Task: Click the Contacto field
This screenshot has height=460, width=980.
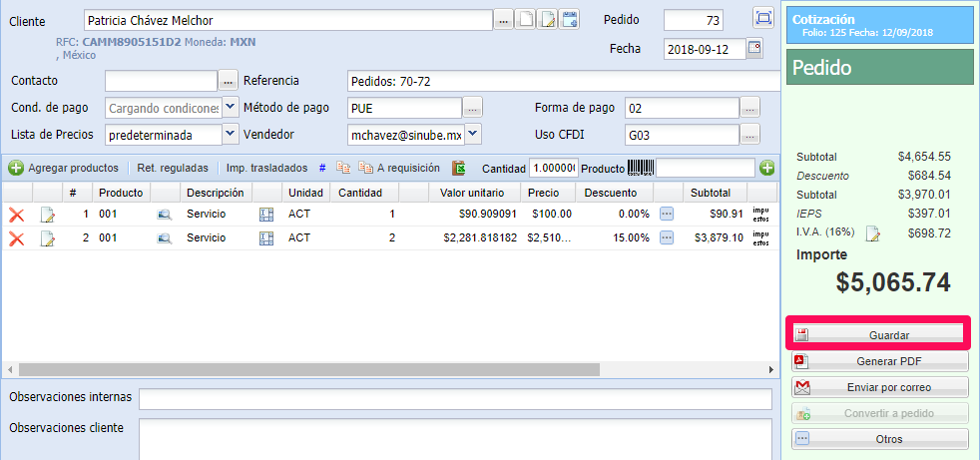Action: 162,81
